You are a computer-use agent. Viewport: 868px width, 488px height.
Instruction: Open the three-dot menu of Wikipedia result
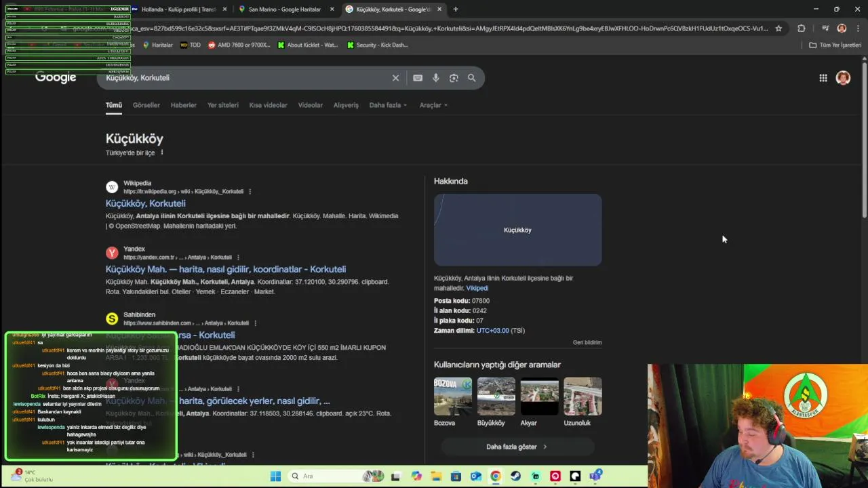click(x=250, y=192)
